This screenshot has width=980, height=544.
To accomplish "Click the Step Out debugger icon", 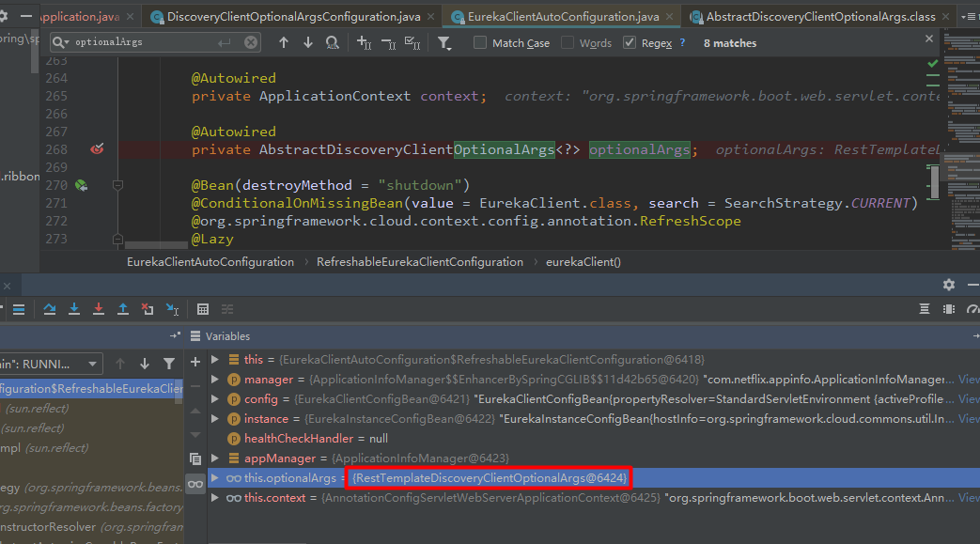I will (122, 309).
